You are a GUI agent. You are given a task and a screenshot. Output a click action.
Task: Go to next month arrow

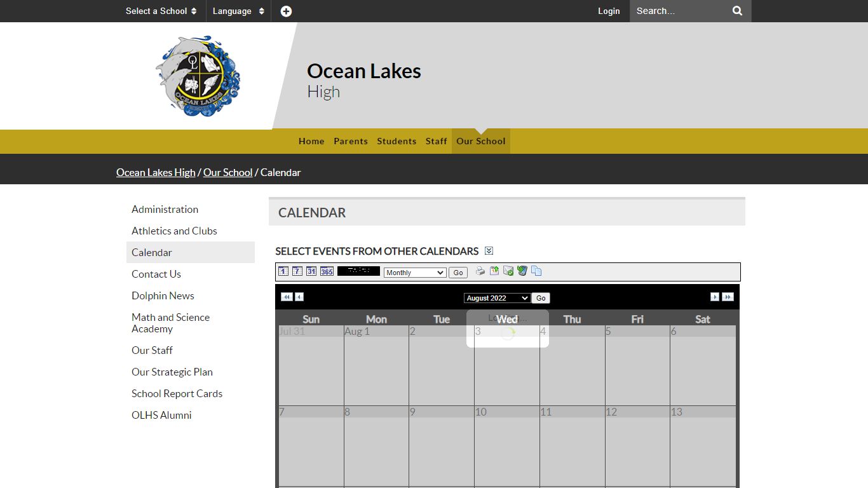tap(715, 297)
